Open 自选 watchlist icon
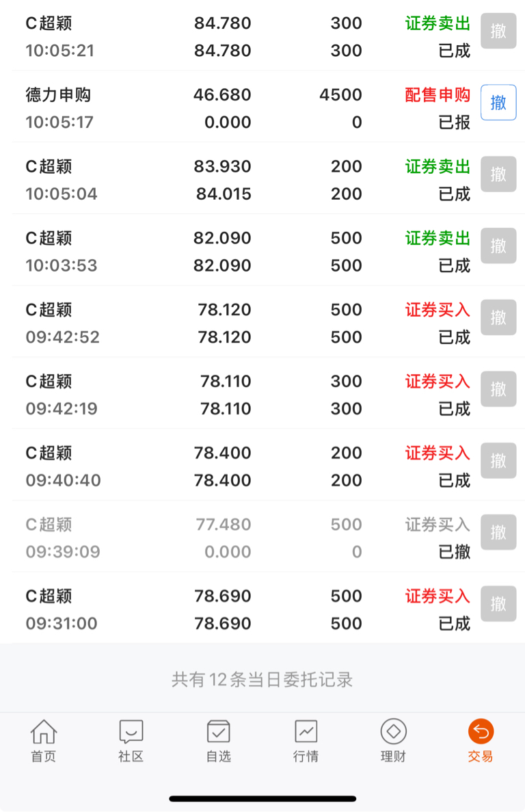Screen dimensions: 525x812 pos(218,741)
